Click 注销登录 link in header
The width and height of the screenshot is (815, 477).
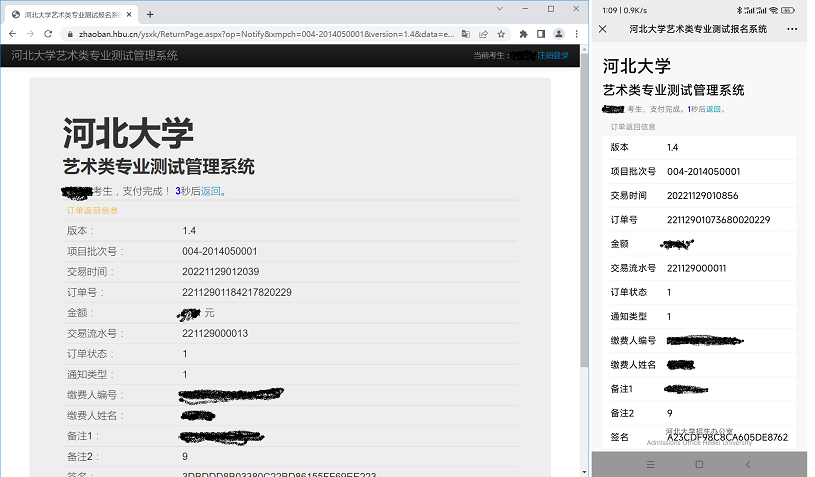553,55
